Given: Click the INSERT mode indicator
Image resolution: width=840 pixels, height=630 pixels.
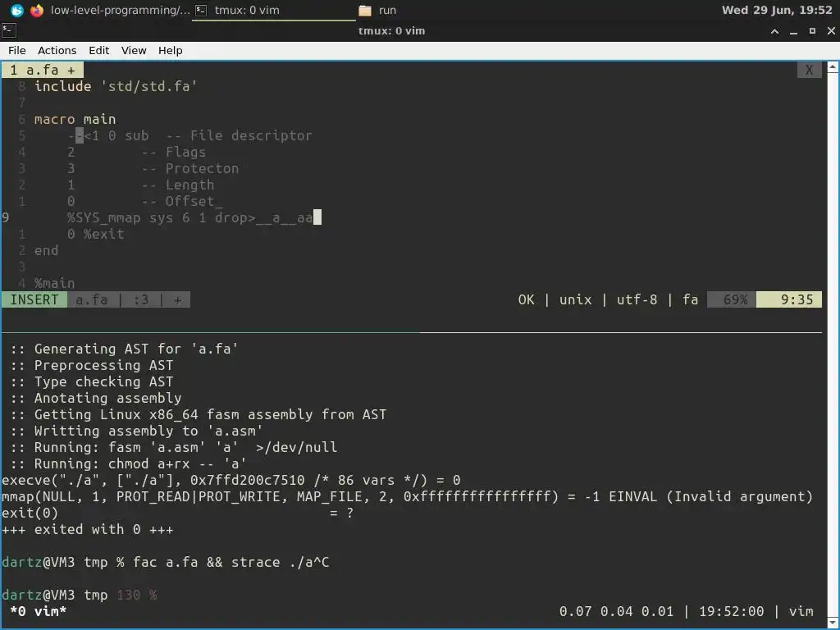Looking at the screenshot, I should 34,300.
